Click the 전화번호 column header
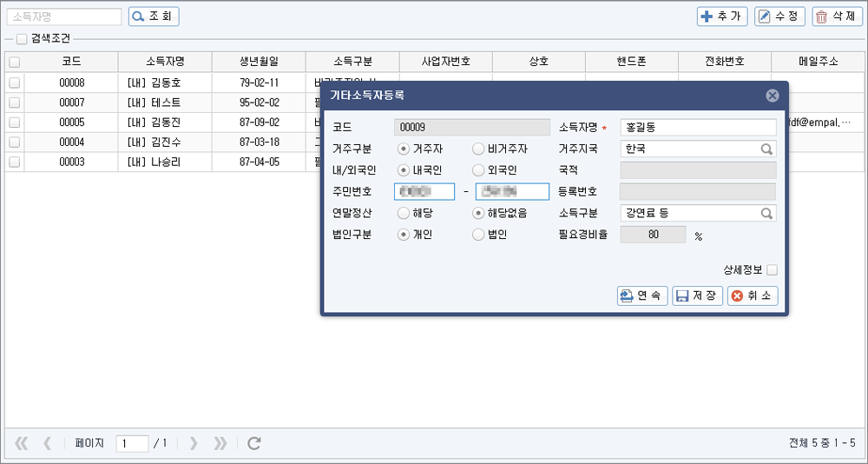This screenshot has width=868, height=464. [725, 62]
